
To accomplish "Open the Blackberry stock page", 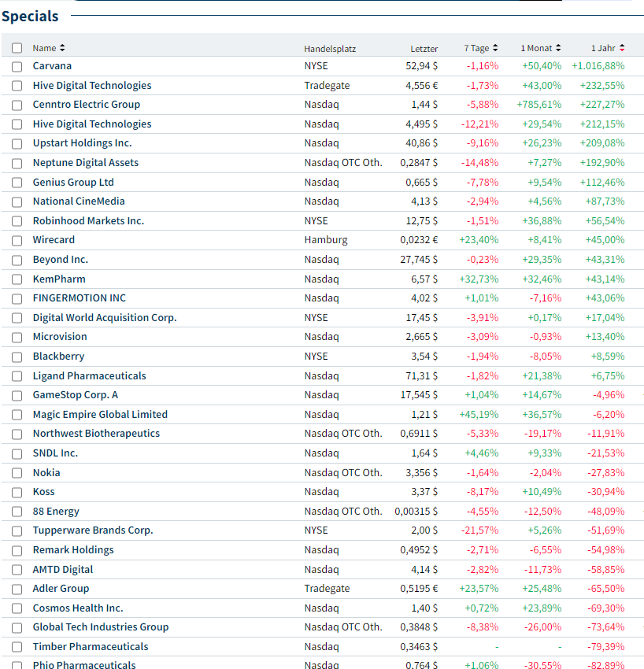I will coord(58,357).
